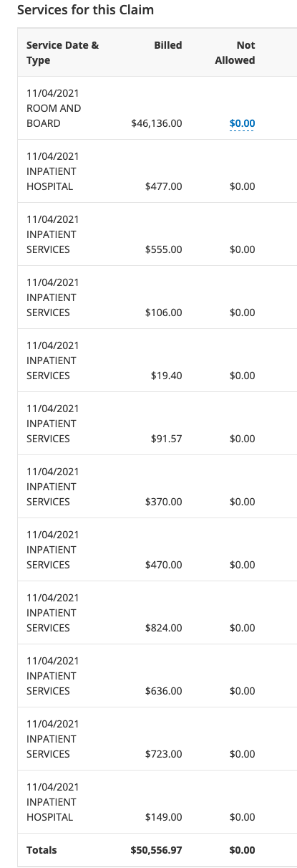Click the $50,556.97 total billed amount
Screen dimensions: 297x868
(x=156, y=850)
